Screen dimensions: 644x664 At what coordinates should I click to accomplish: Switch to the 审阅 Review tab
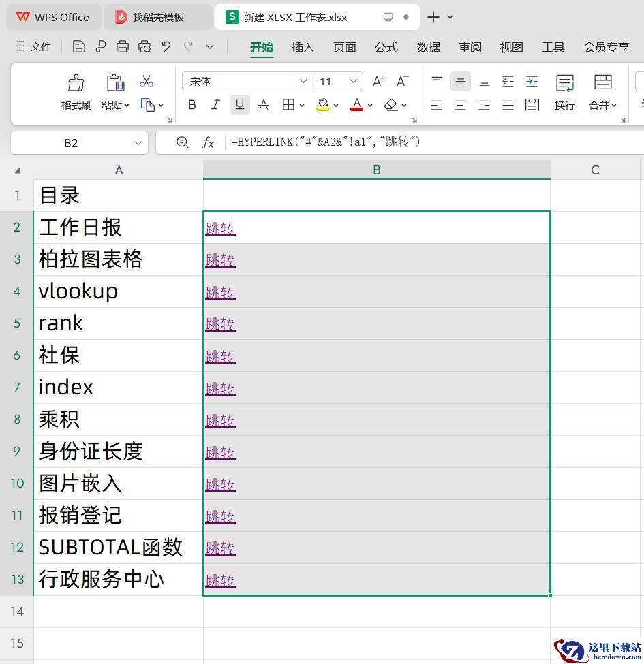click(x=470, y=47)
